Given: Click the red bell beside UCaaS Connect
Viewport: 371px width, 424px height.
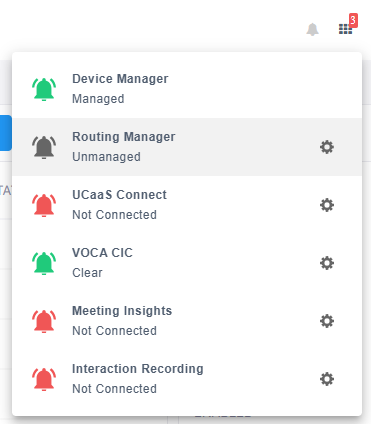Looking at the screenshot, I should tap(44, 205).
